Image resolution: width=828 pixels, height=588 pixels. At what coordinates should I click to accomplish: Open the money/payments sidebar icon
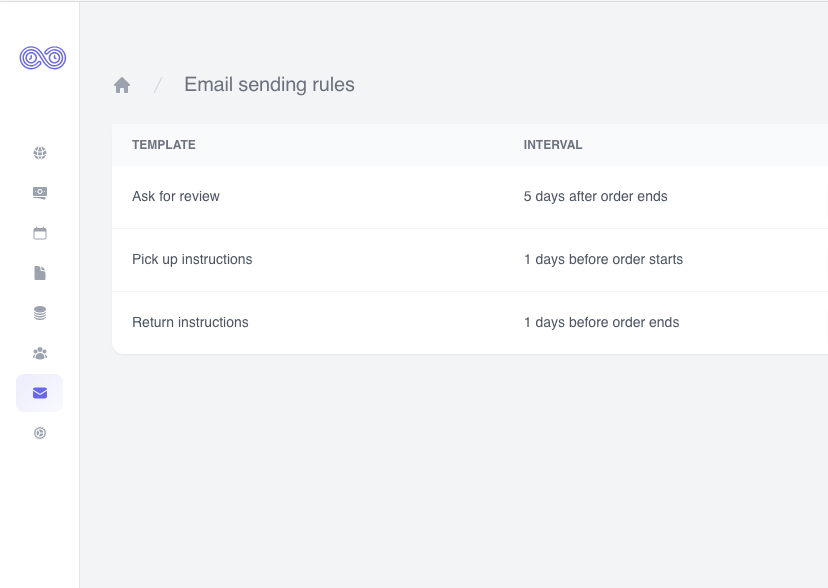tap(40, 193)
